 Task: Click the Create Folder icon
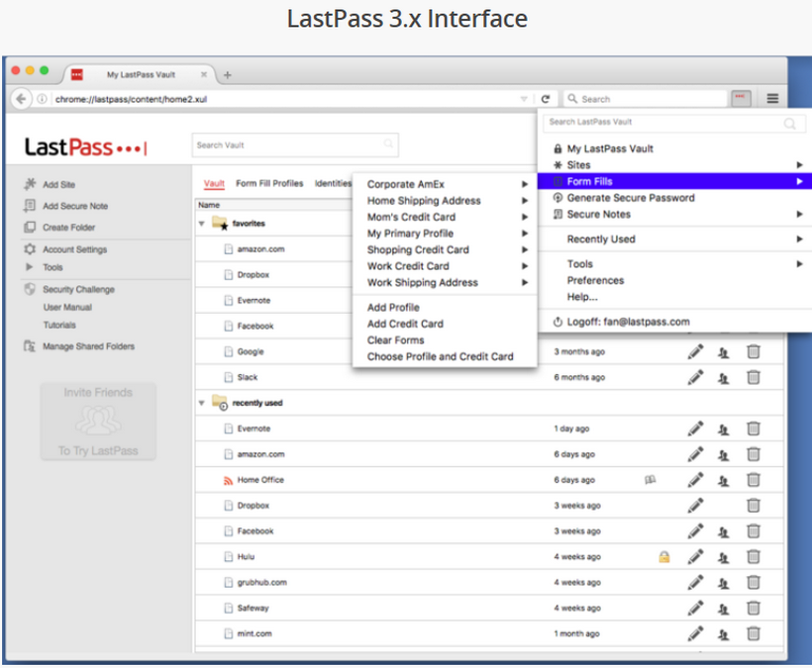[x=29, y=228]
